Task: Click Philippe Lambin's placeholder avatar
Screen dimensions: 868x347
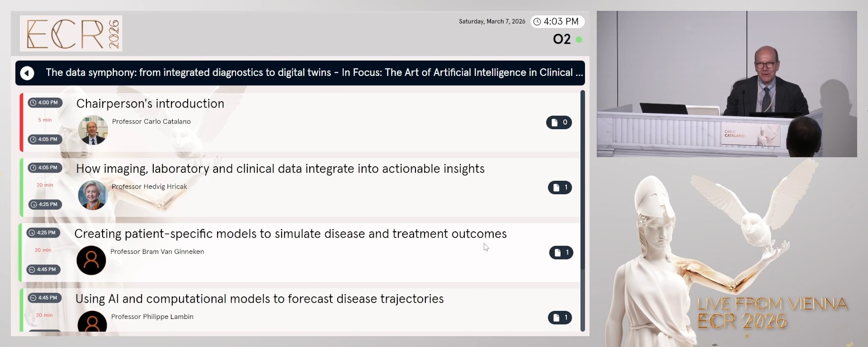Action: 92,322
